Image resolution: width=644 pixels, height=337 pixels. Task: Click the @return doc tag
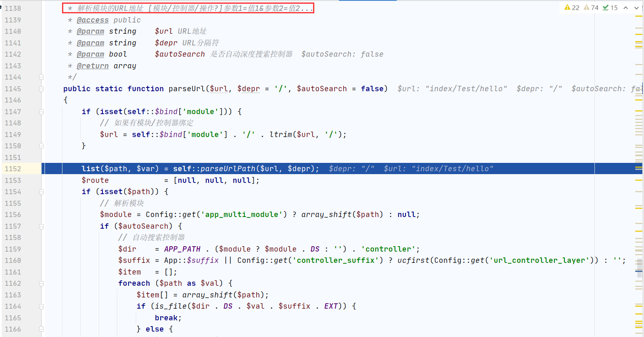[x=92, y=66]
